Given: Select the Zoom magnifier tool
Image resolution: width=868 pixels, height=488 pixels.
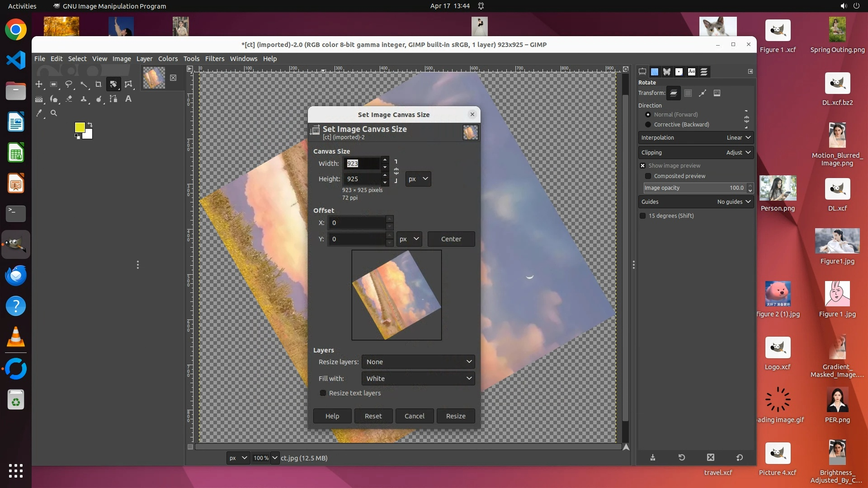Looking at the screenshot, I should click(54, 113).
